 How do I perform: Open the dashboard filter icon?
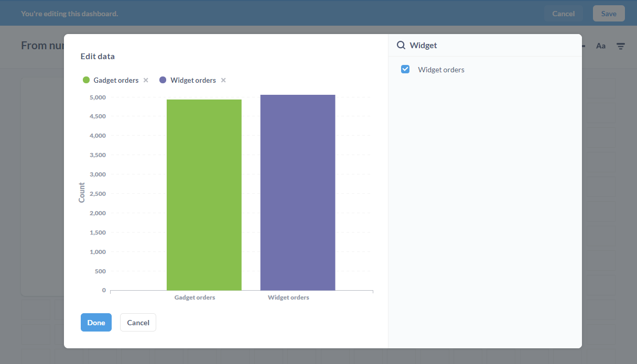click(620, 46)
